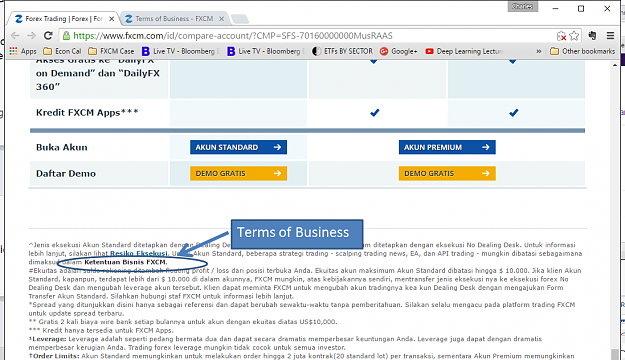Viewport: 625px width, 360px height.
Task: Maximize the browser window
Action: click(581, 8)
